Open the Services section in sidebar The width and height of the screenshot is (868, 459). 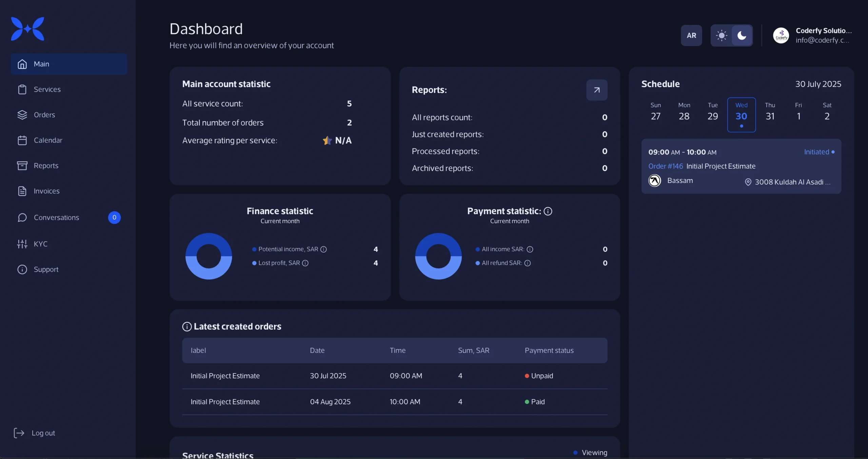click(46, 89)
